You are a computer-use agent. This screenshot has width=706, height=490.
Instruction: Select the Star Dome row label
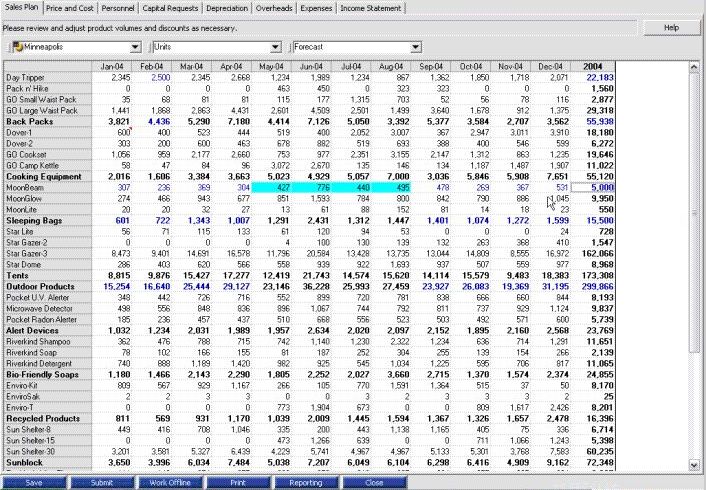[48, 265]
